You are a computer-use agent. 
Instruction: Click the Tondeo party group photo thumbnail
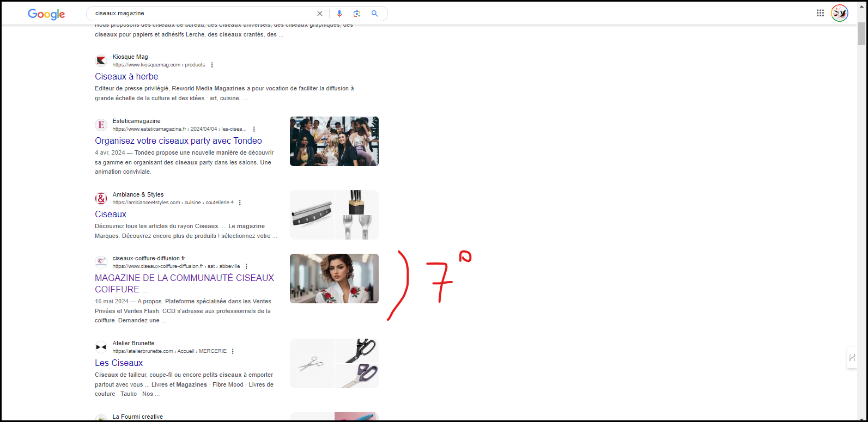point(334,141)
